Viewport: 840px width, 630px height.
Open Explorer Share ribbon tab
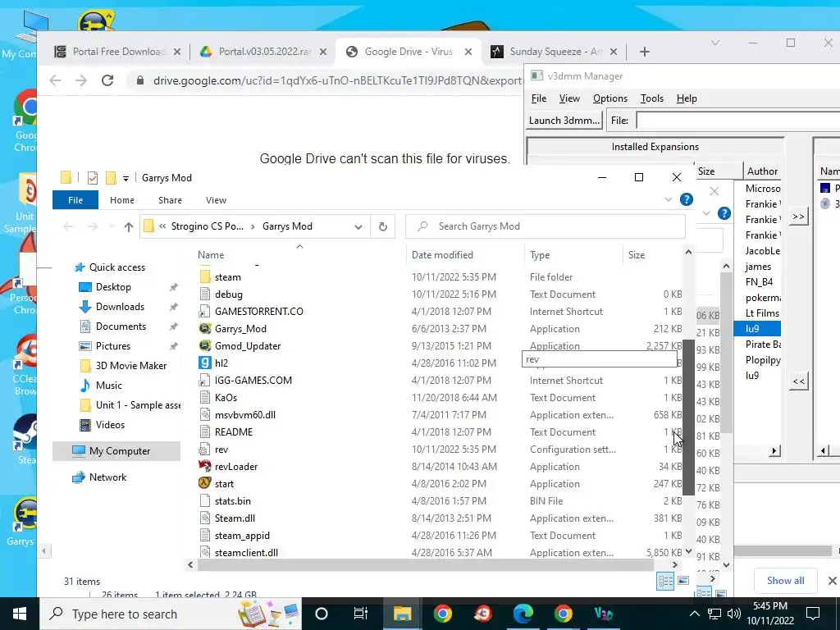(x=170, y=200)
